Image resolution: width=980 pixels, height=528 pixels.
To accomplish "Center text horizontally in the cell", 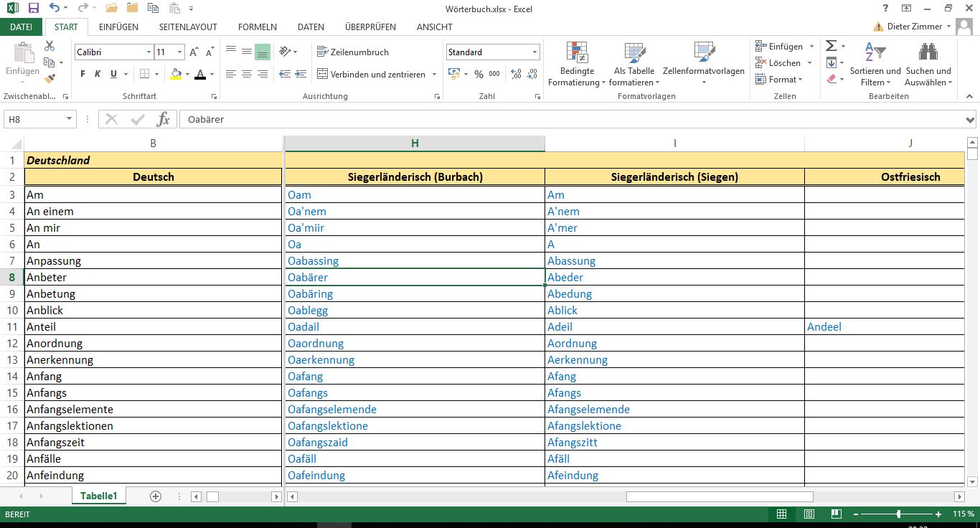I will click(246, 74).
